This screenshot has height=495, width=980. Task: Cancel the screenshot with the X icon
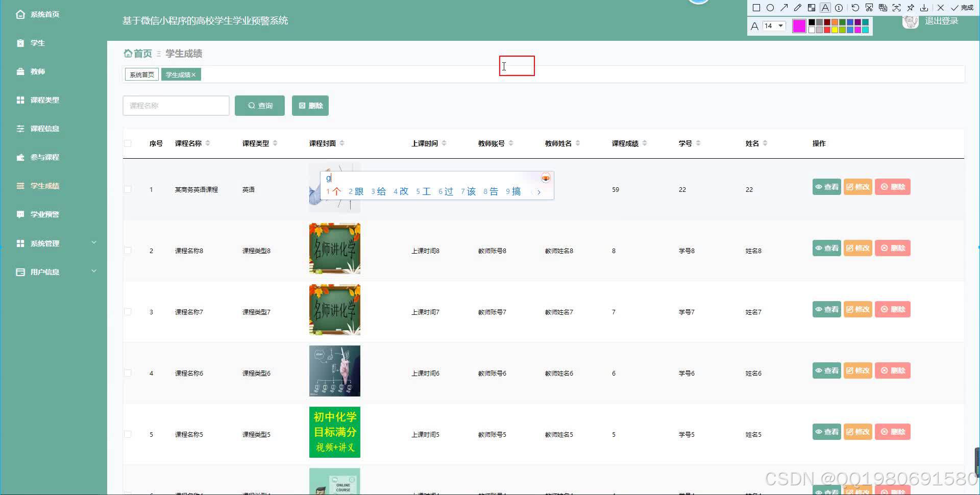[941, 8]
